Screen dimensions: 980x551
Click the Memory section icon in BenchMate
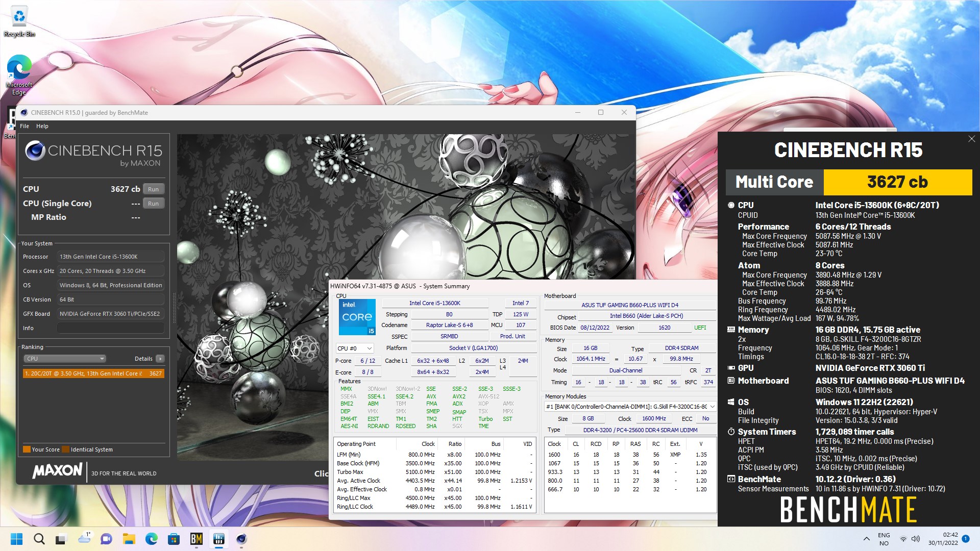point(731,330)
